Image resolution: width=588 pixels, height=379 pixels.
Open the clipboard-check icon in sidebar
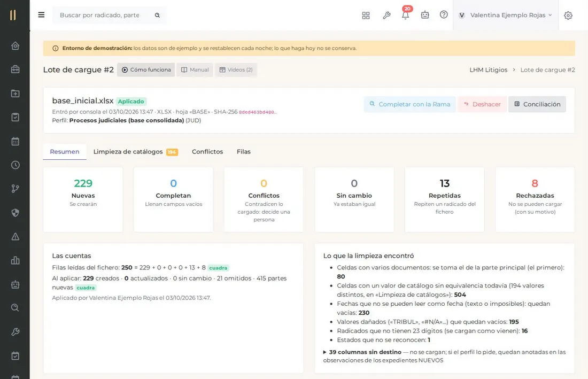point(15,118)
